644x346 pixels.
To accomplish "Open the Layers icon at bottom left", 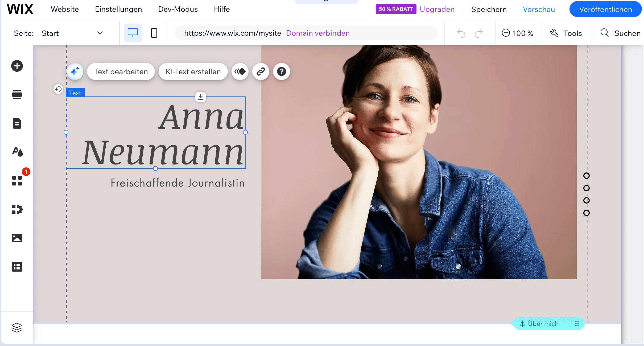I will [x=17, y=328].
